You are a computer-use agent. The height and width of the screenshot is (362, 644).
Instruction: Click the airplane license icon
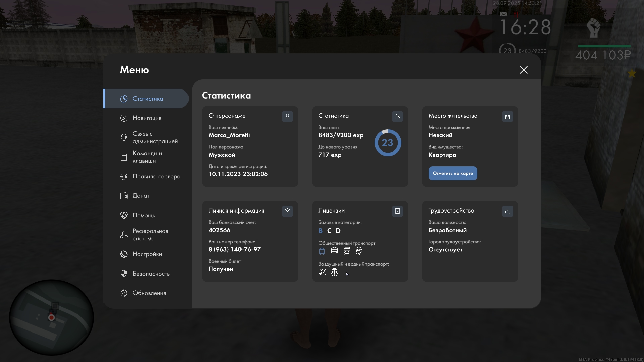(x=322, y=272)
